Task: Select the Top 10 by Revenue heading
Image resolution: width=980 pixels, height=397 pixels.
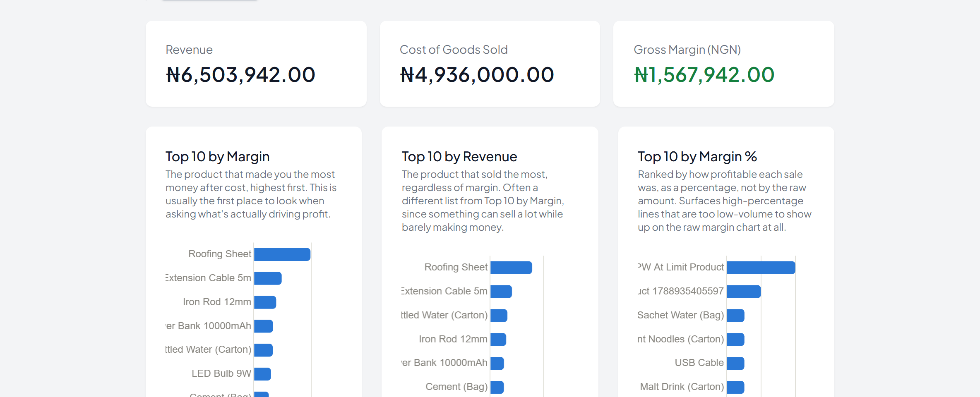Action: point(459,157)
